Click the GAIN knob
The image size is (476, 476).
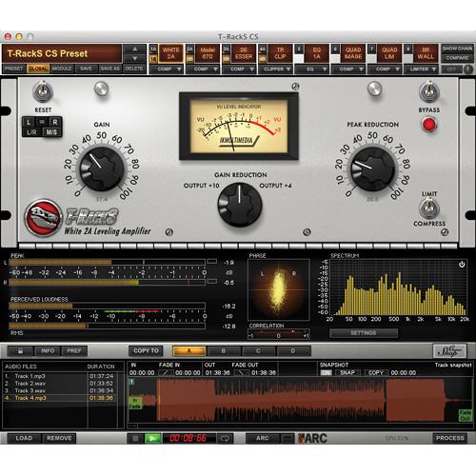[x=102, y=169]
